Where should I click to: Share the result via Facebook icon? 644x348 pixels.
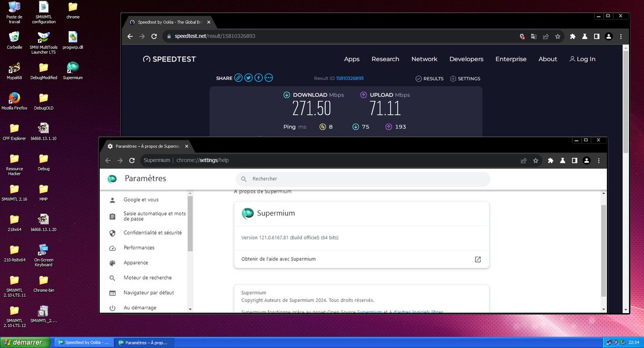[259, 78]
